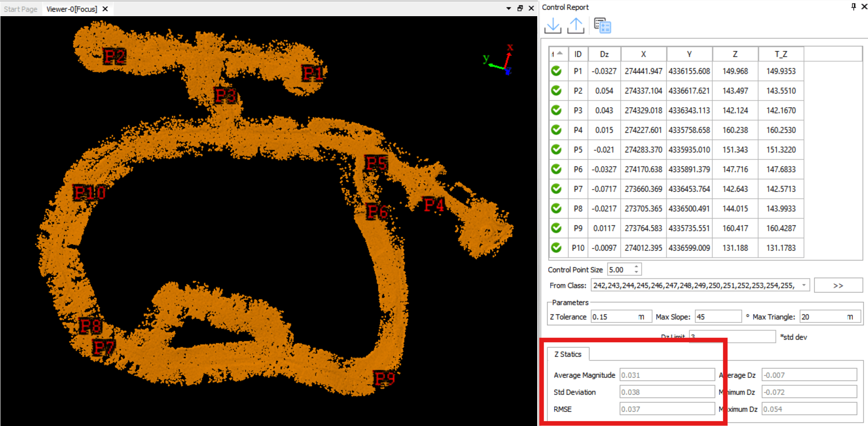Toggle acceptance status of control point P3
The image size is (868, 426).
click(557, 110)
